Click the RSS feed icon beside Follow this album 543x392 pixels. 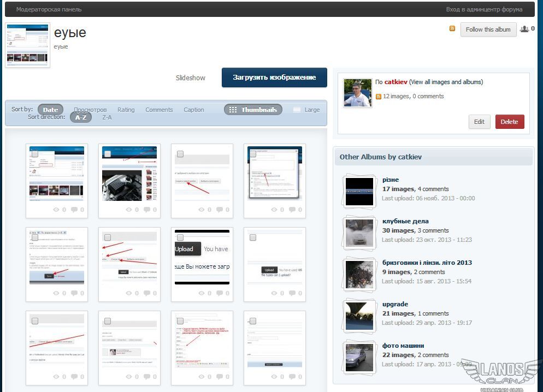click(452, 29)
